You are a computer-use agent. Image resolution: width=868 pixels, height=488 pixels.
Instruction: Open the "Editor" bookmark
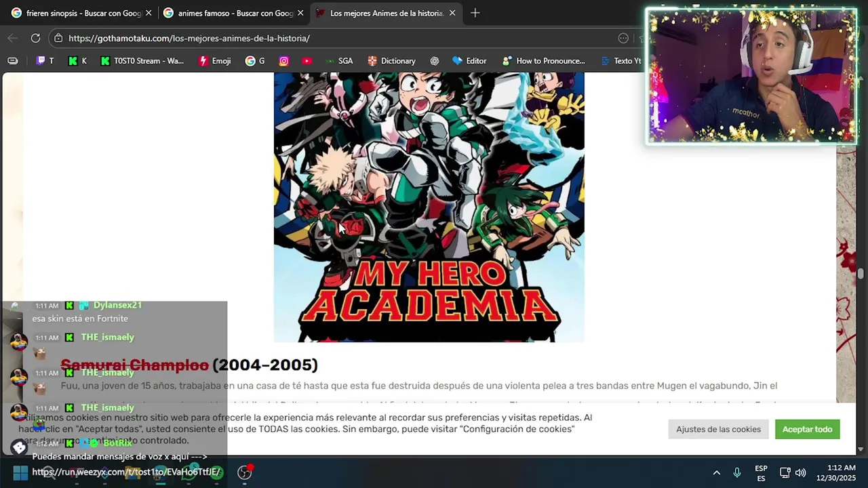tap(469, 60)
